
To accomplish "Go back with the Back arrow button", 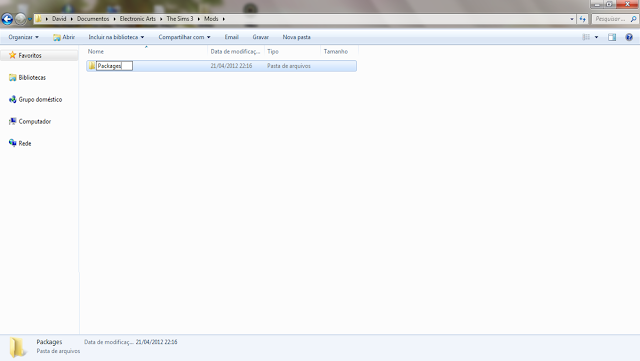I will click(x=7, y=19).
